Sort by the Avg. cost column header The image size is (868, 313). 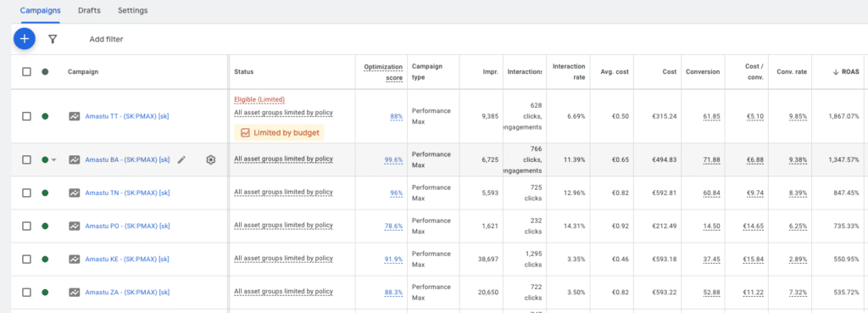tap(615, 71)
